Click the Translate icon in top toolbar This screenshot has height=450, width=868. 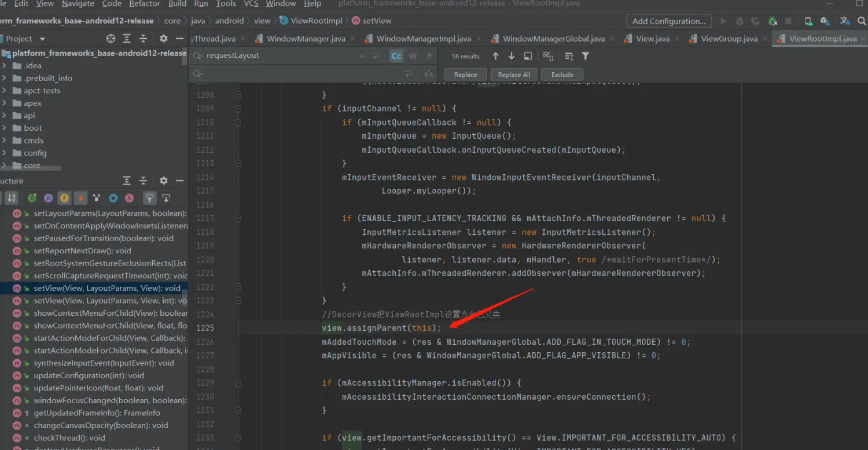click(x=845, y=21)
